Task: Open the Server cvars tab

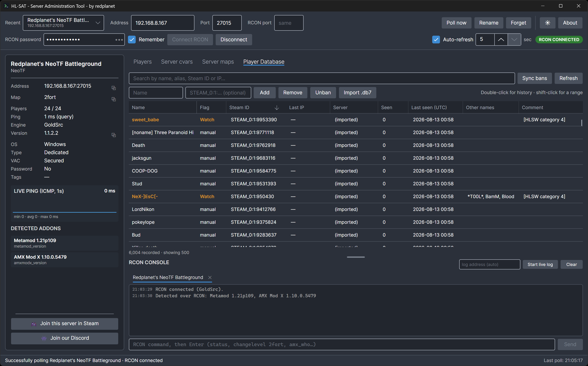Action: pyautogui.click(x=177, y=62)
